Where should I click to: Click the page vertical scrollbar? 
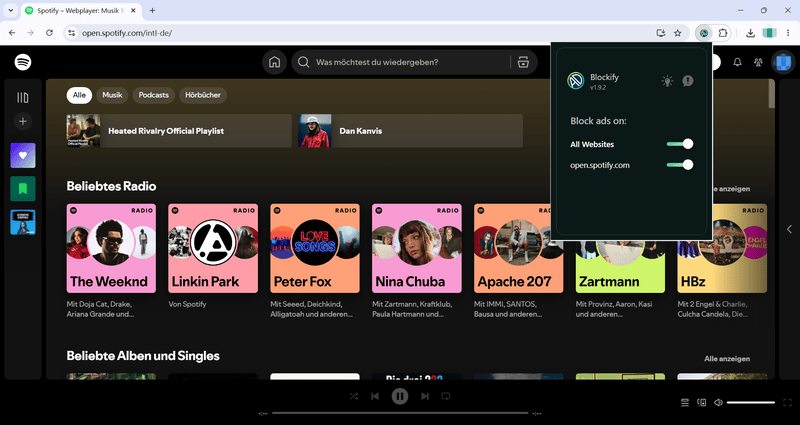point(771,94)
